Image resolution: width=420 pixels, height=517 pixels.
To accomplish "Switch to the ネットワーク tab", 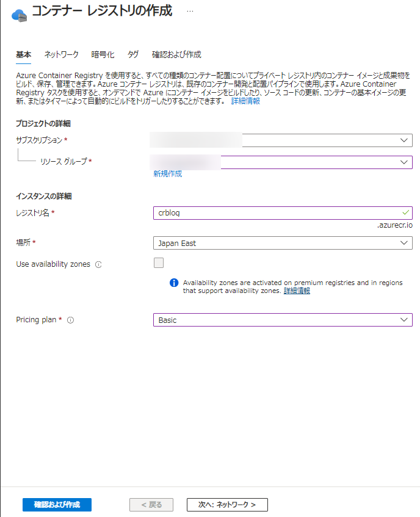I will 61,55.
